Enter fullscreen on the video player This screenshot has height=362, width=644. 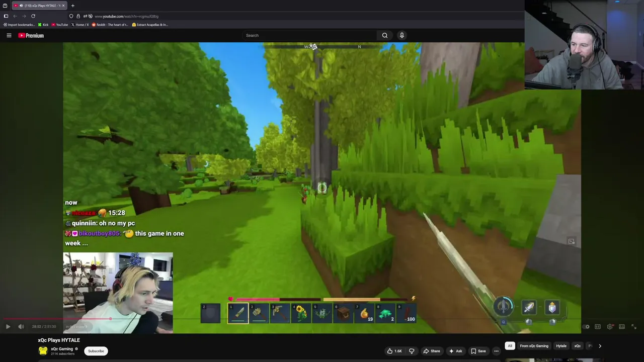[x=634, y=327]
